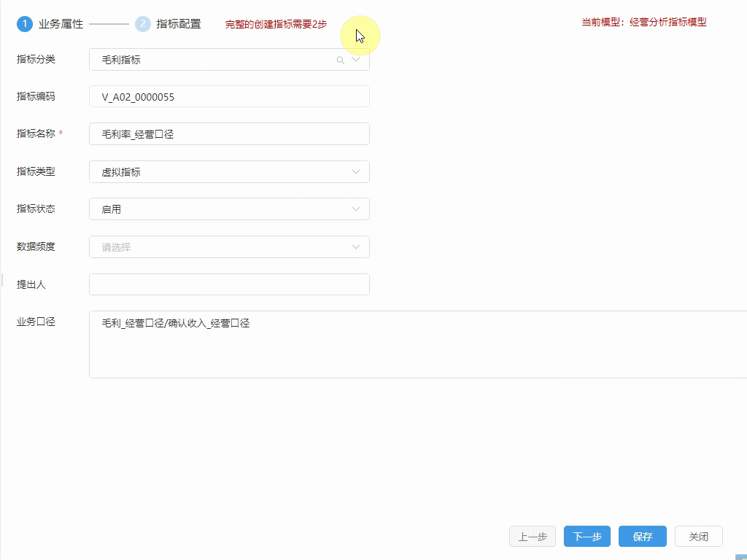The height and width of the screenshot is (560, 747).
Task: Open the 数据频度 dropdown showing 请选择
Action: pos(219,247)
